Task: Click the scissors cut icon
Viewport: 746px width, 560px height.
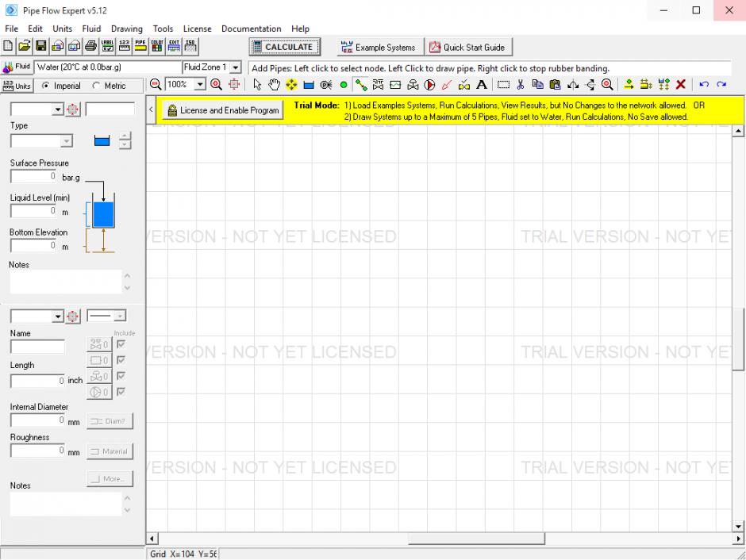Action: point(521,85)
